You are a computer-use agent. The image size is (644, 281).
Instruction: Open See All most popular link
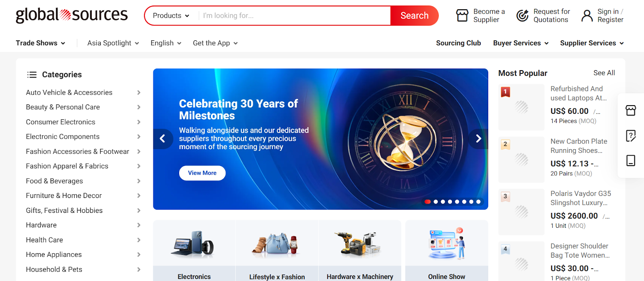point(604,73)
